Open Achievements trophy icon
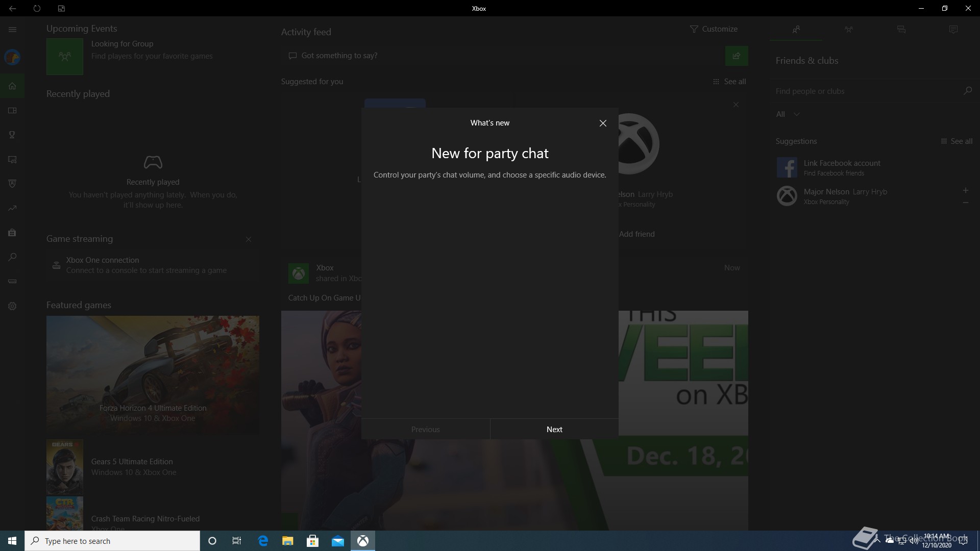980x551 pixels. [12, 135]
